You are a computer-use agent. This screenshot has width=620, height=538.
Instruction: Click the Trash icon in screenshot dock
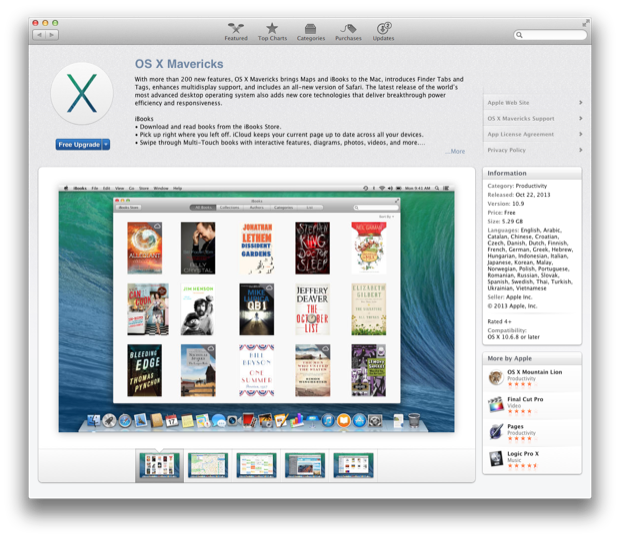click(414, 420)
